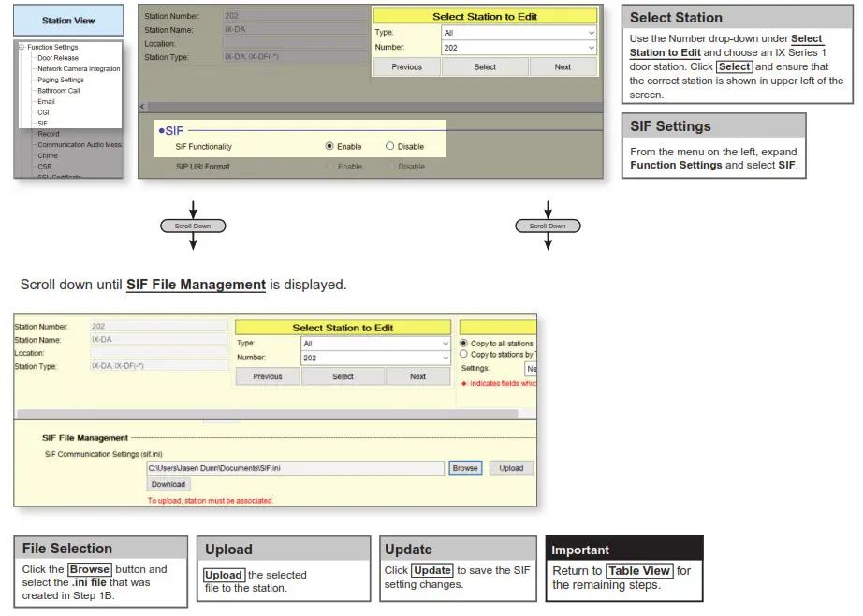Open Type dropdown in SIF Functionality screenshot
The width and height of the screenshot is (863, 616).
(x=519, y=33)
